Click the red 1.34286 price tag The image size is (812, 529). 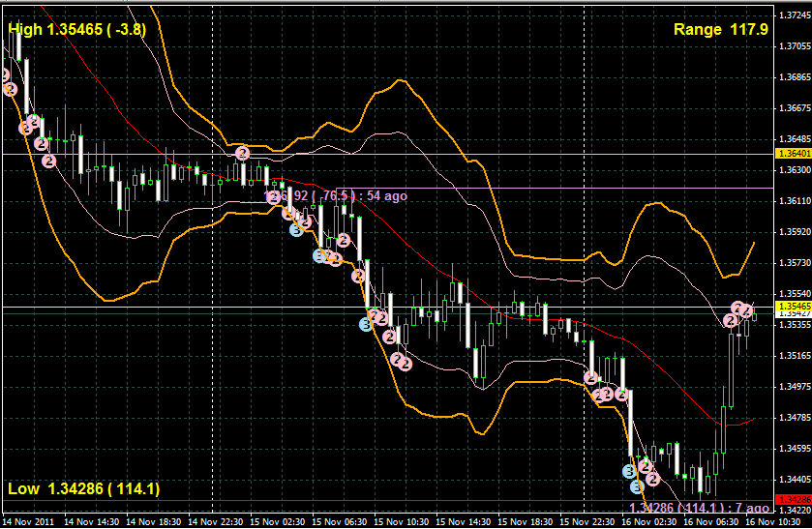[x=794, y=499]
